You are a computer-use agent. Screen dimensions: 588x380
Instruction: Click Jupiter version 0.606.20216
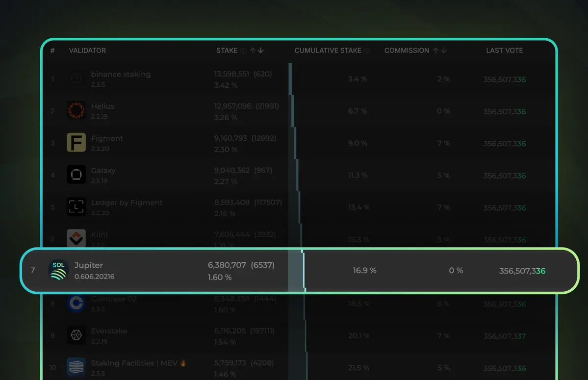coord(95,277)
